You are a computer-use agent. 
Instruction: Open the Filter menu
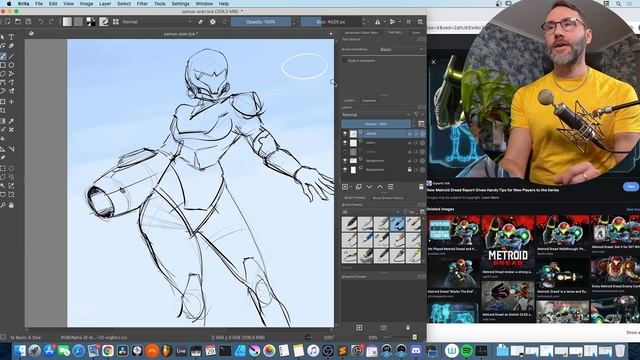coord(142,4)
